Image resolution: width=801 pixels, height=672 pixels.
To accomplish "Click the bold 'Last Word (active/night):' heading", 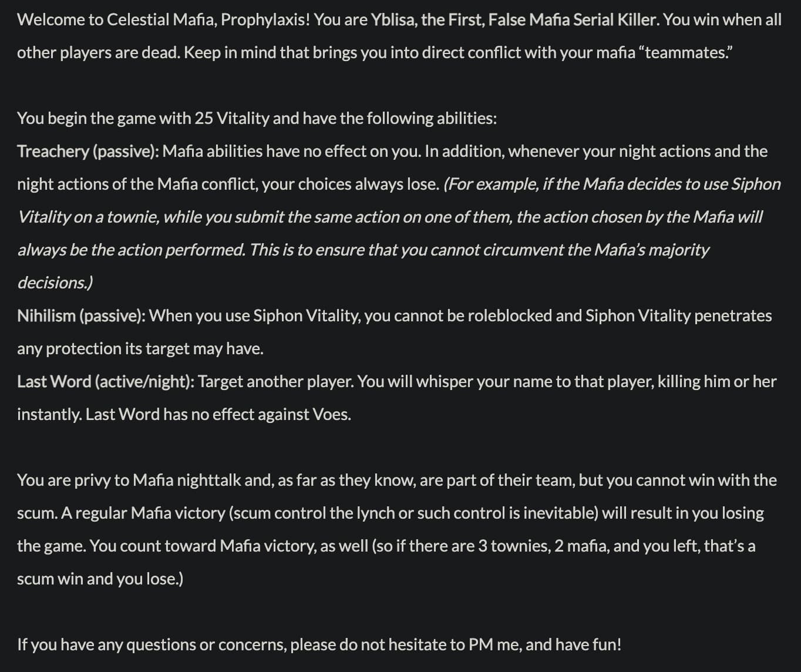I will click(x=106, y=382).
